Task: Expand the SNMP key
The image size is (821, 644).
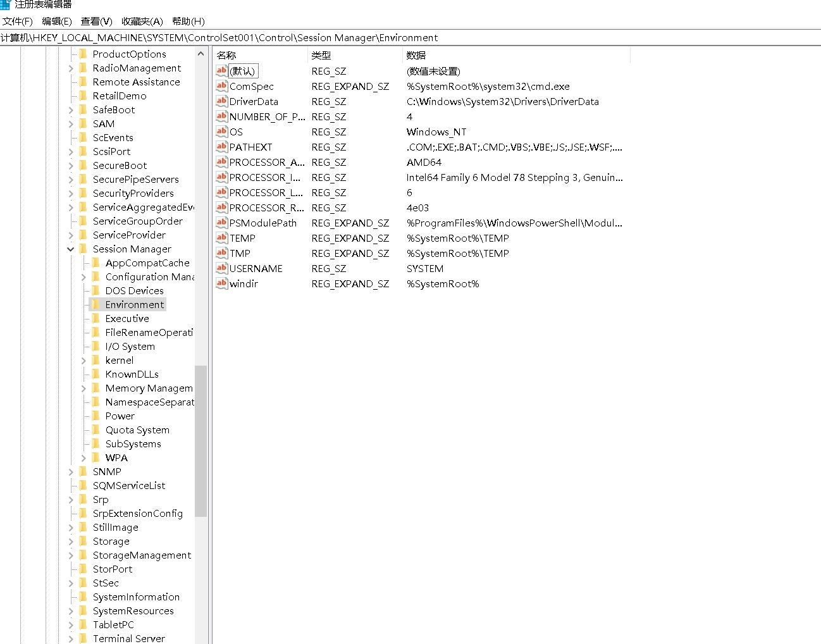Action: tap(71, 471)
